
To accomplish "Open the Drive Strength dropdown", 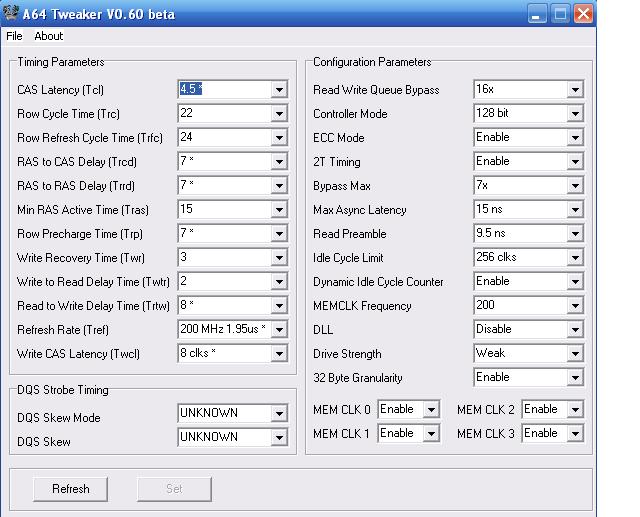I will click(x=575, y=354).
